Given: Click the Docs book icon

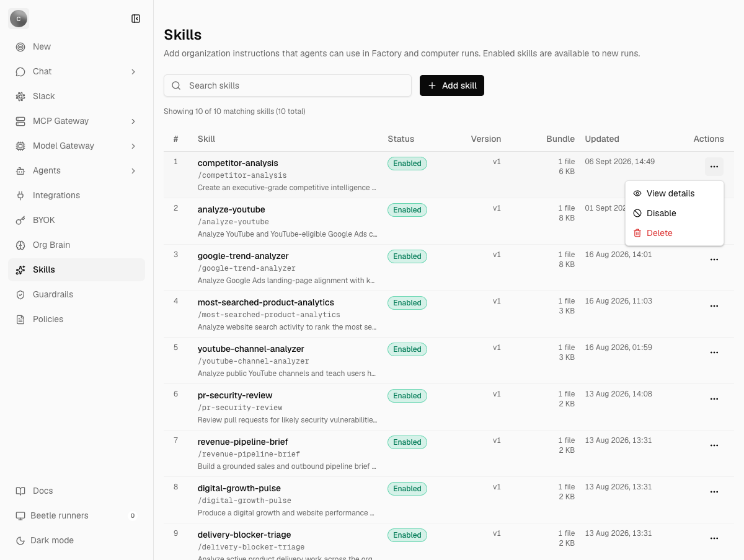Looking at the screenshot, I should [20, 491].
